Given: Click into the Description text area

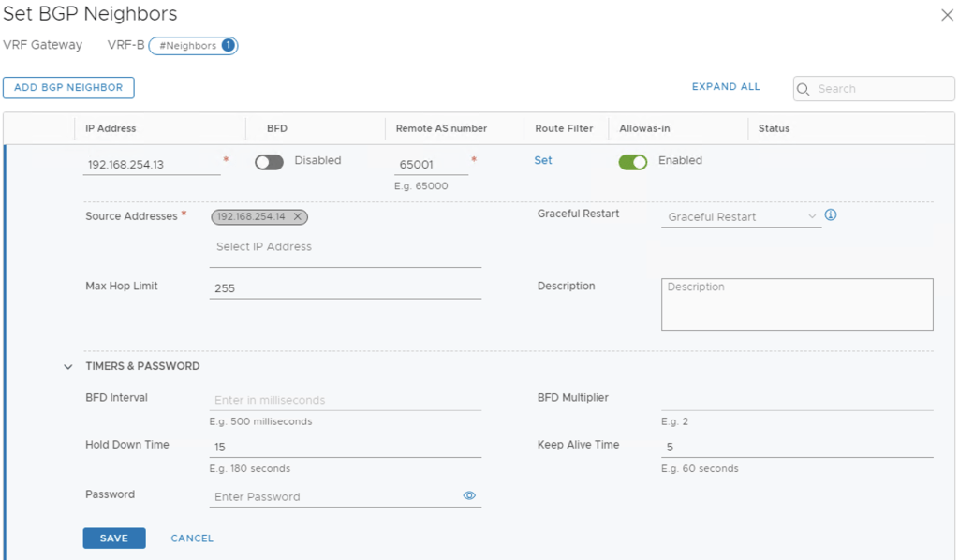Looking at the screenshot, I should tap(797, 304).
